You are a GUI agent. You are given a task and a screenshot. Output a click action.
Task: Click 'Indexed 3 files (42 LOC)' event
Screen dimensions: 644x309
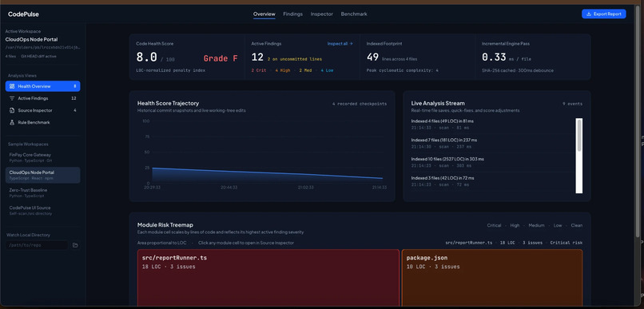click(443, 178)
